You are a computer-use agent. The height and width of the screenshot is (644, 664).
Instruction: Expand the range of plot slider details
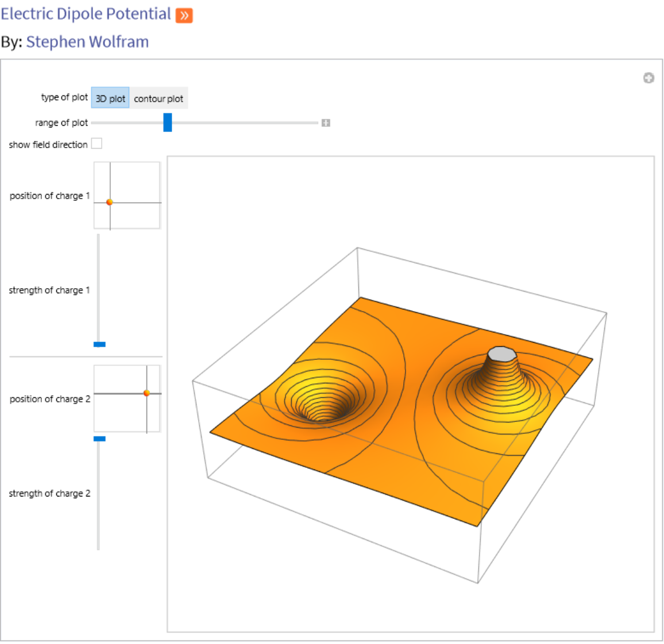pos(326,123)
